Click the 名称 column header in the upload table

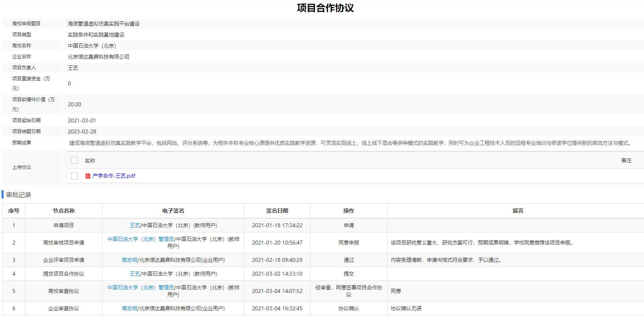(90, 161)
